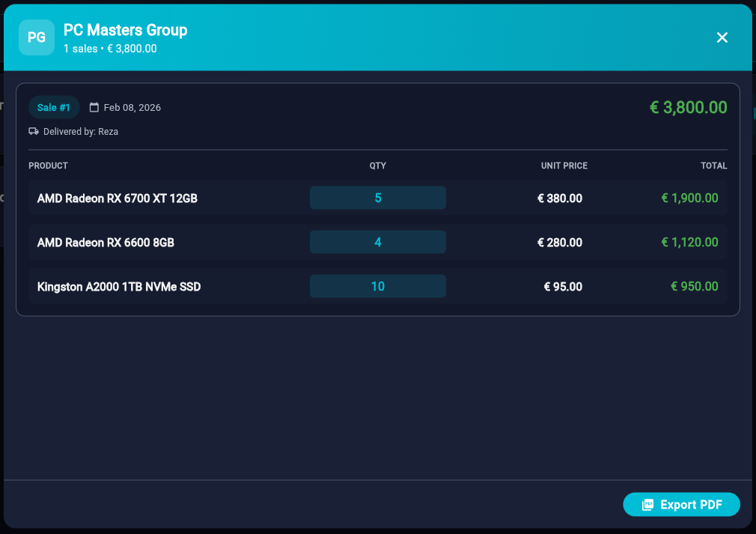The width and height of the screenshot is (756, 534).
Task: Click the QTY column header
Action: (x=378, y=166)
